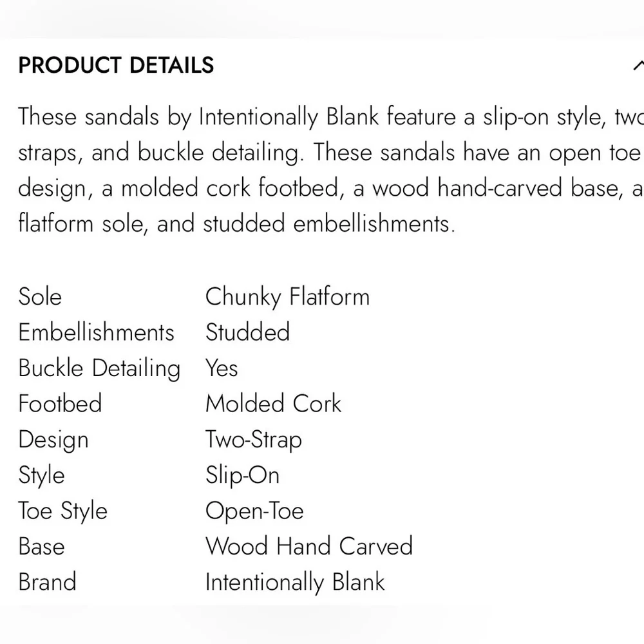644x644 pixels.
Task: Select the Base label
Action: tap(42, 546)
